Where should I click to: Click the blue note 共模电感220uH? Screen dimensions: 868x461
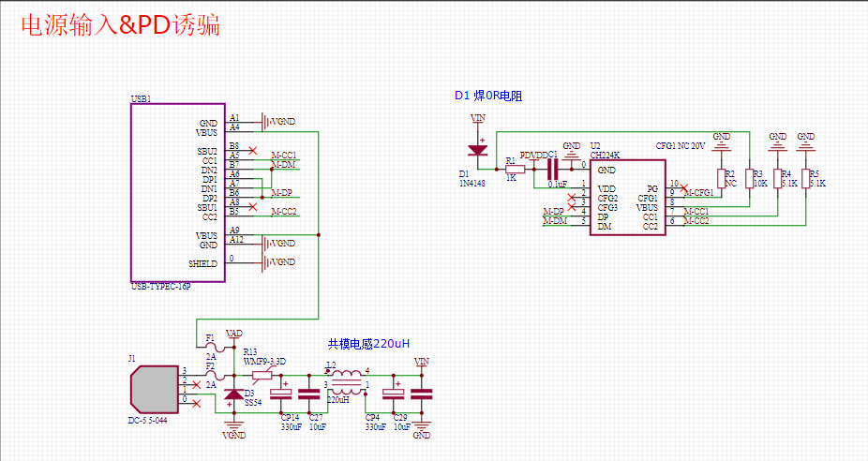[x=368, y=344]
